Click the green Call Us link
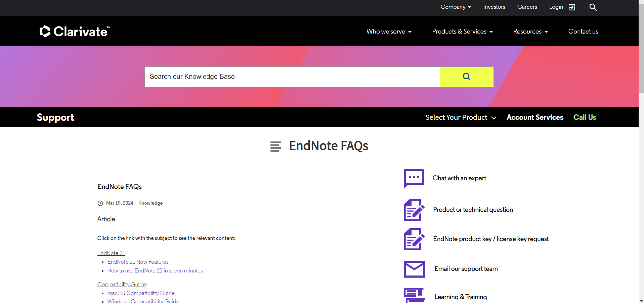The width and height of the screenshot is (644, 303). pos(585,117)
